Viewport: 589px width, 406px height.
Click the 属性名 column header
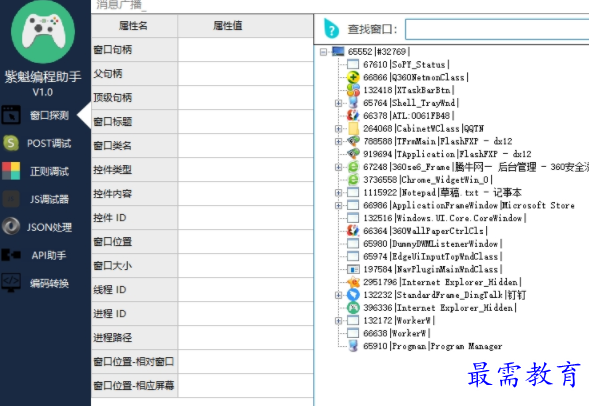tap(134, 26)
